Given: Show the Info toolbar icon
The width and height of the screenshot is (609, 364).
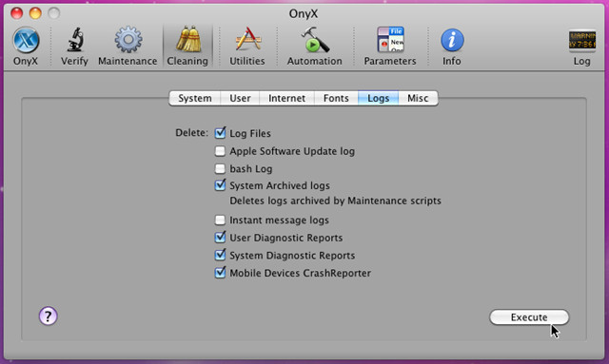Looking at the screenshot, I should (452, 40).
